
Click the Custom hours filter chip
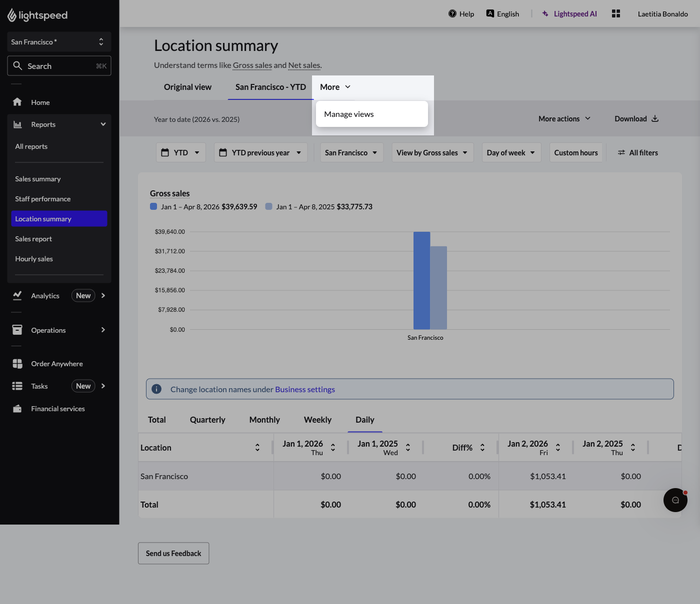pos(576,152)
